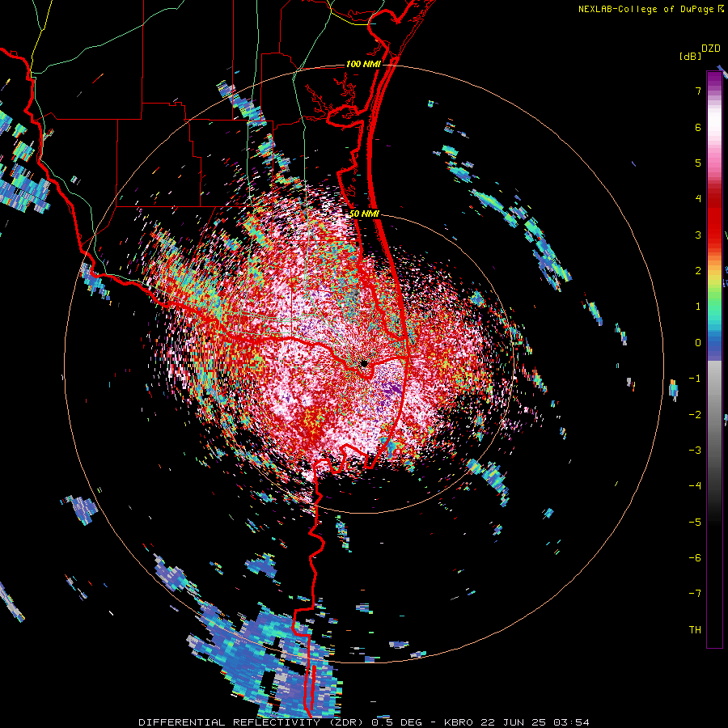Click the -7 value on the color scale
This screenshot has height=728, width=728.
(695, 594)
